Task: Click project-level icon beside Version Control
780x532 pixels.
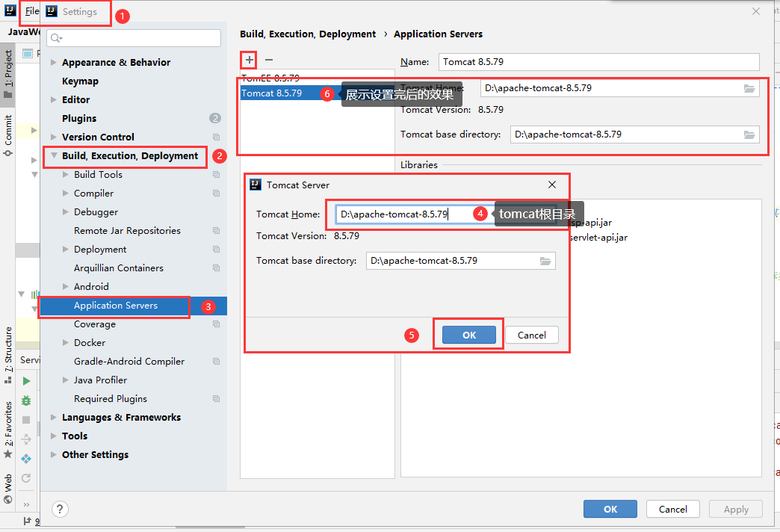Action: click(217, 137)
